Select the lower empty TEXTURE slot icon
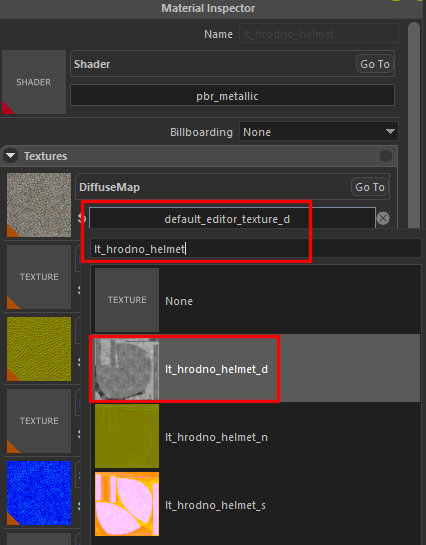This screenshot has height=545, width=426. pos(39,421)
